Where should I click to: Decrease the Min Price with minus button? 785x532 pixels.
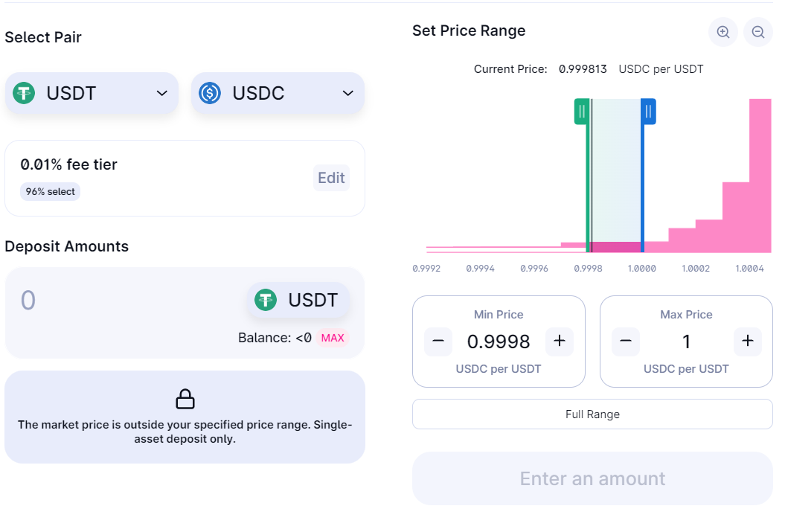(438, 342)
